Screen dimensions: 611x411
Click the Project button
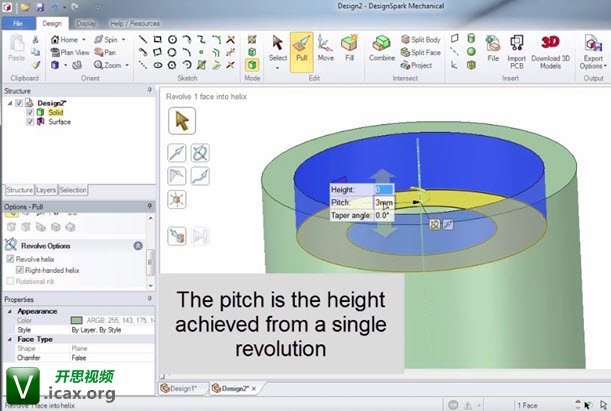[x=417, y=65]
